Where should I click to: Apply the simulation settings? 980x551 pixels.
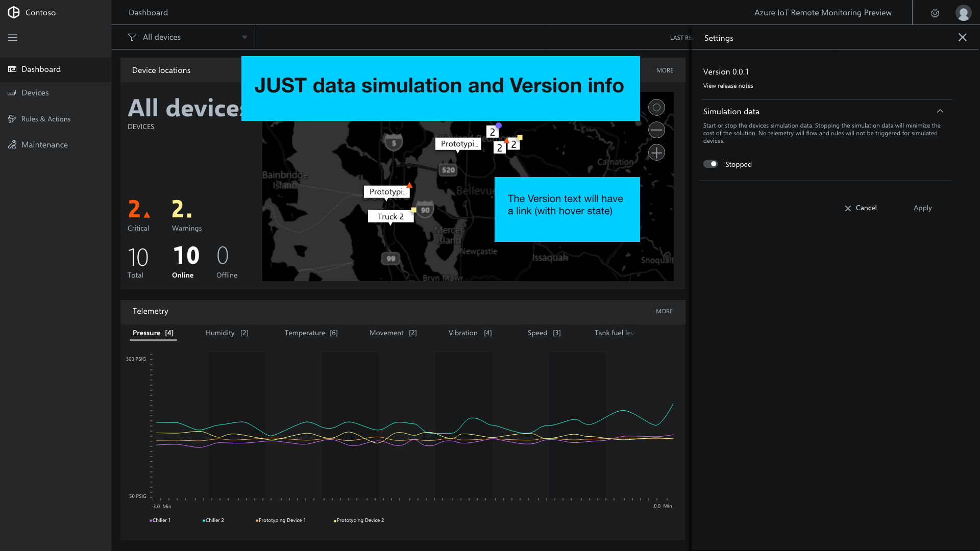point(922,208)
